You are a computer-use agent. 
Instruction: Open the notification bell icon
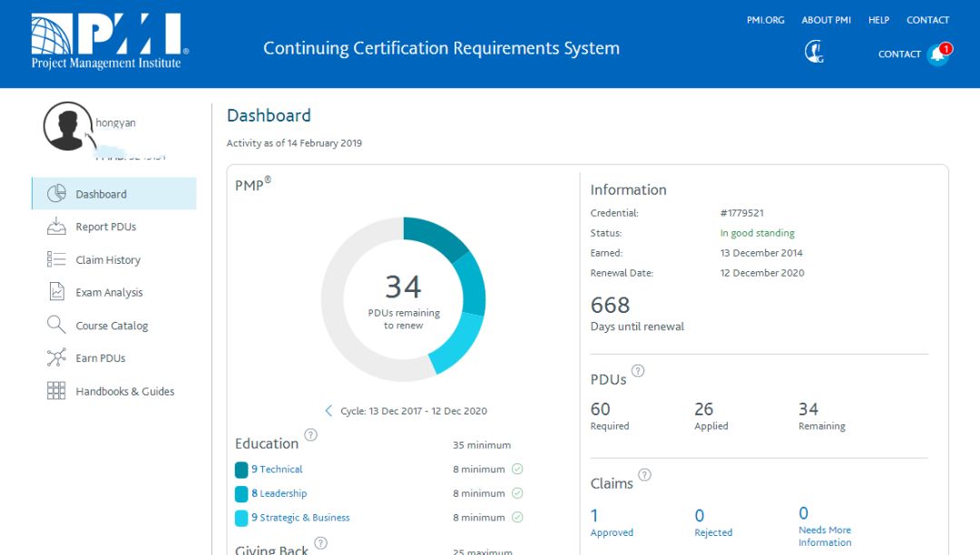939,54
